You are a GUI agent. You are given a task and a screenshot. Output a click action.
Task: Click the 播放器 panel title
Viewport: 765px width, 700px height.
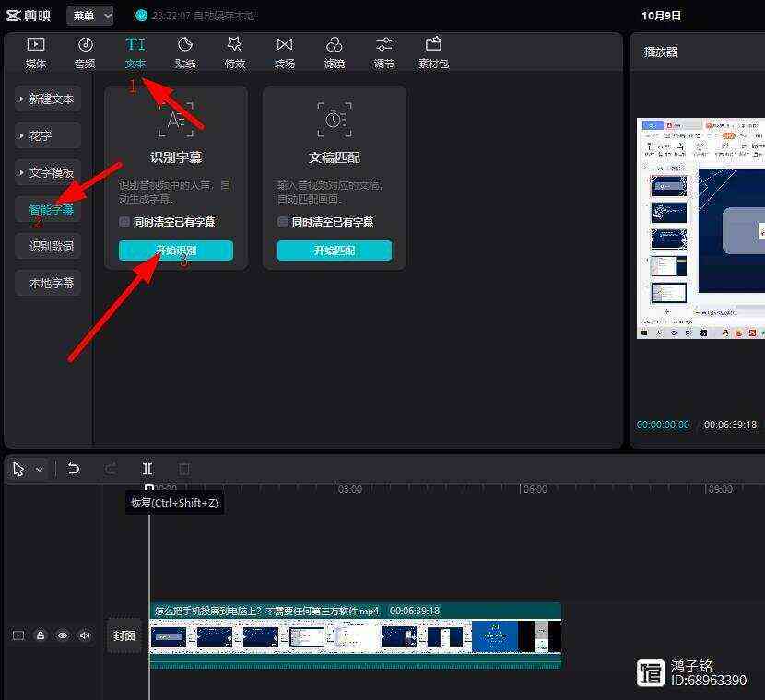(661, 52)
